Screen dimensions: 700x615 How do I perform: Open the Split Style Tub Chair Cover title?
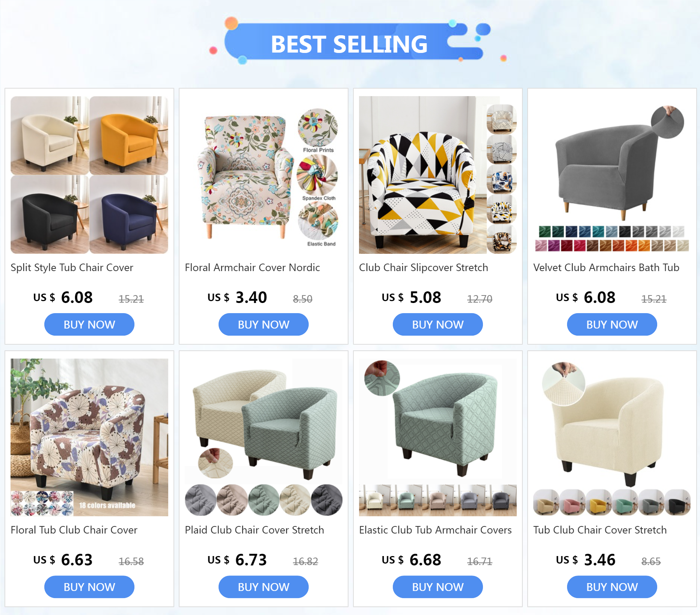[72, 267]
